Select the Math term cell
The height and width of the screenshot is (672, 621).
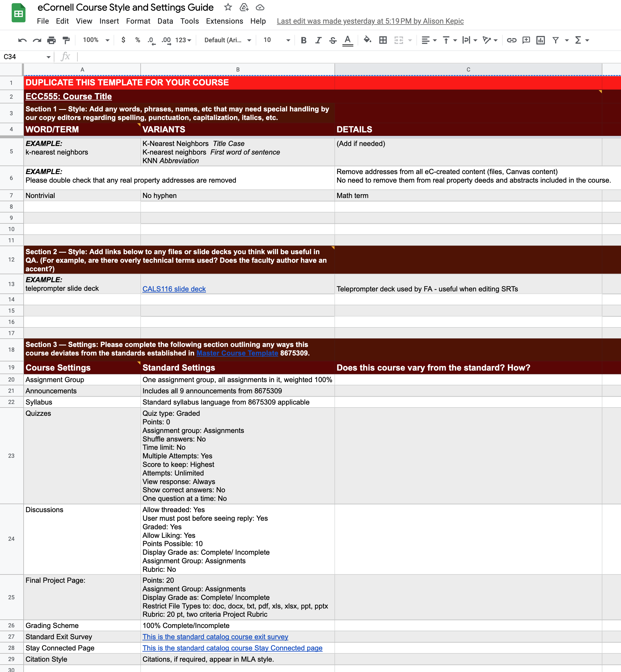point(468,196)
